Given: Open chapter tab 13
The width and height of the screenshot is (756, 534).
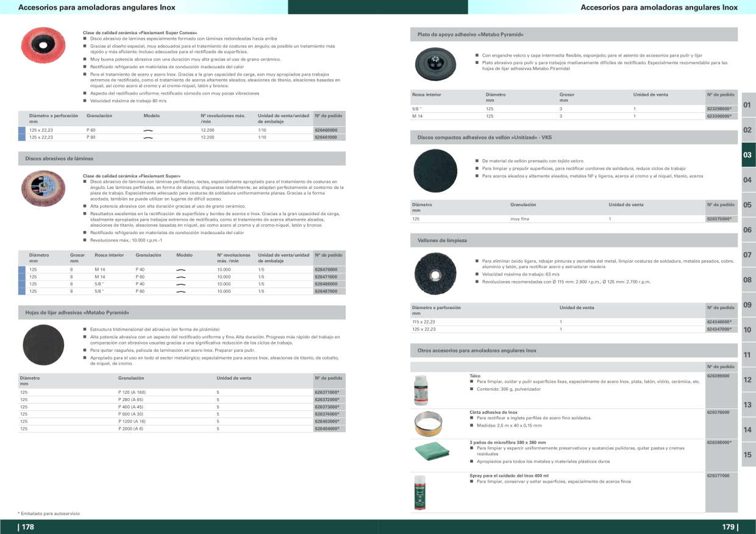Looking at the screenshot, I should (748, 405).
